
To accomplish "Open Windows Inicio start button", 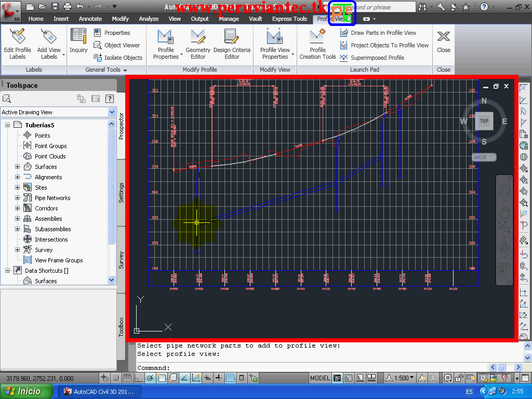I will coord(26,392).
